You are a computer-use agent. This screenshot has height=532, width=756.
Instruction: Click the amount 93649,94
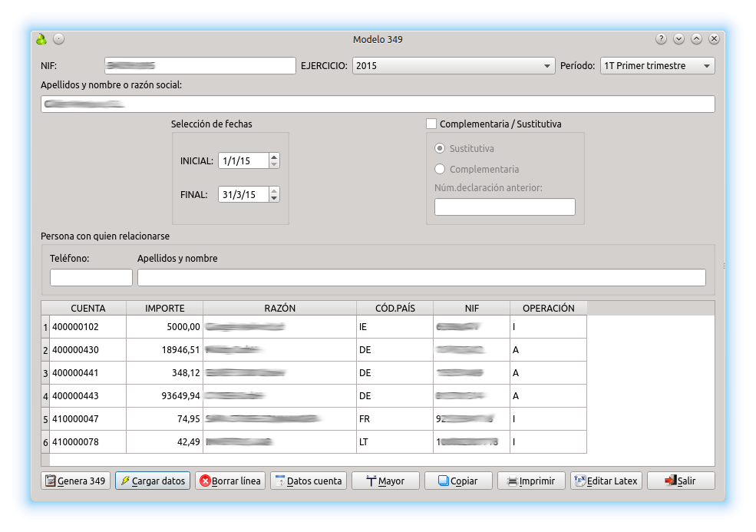tap(165, 396)
